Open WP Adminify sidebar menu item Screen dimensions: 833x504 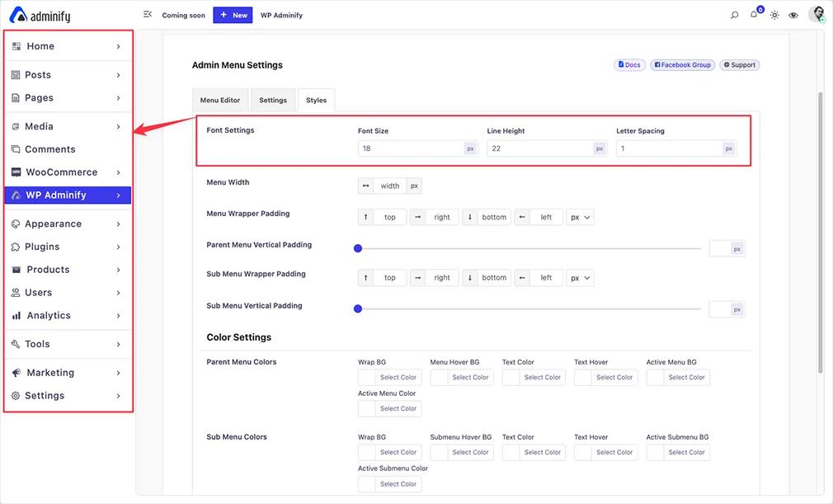coord(68,195)
